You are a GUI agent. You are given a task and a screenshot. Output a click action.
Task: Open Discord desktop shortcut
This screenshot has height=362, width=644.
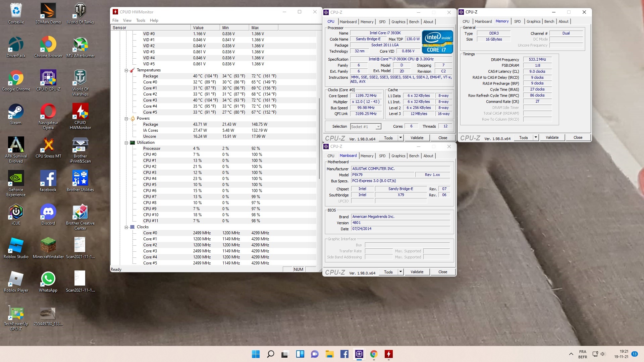point(48,215)
